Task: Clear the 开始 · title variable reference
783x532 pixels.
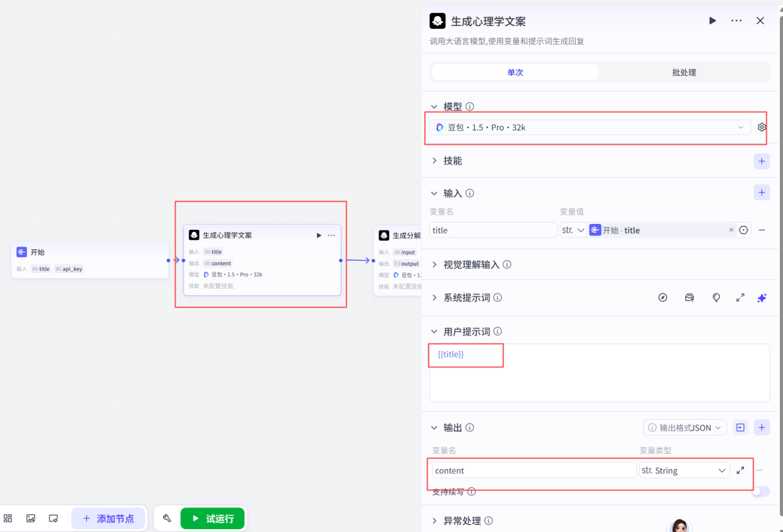Action: pos(731,230)
